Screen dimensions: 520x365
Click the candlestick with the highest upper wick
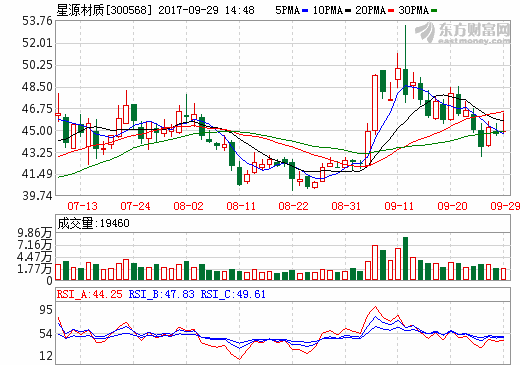click(x=405, y=64)
